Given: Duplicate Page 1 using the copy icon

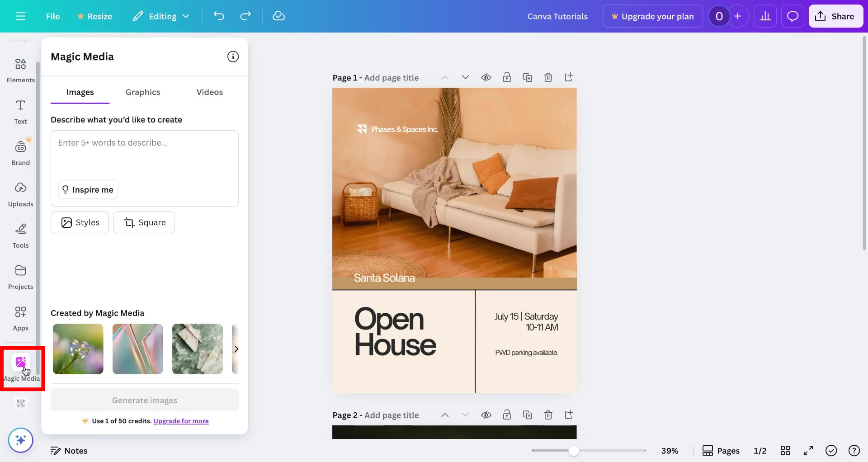Looking at the screenshot, I should 528,77.
